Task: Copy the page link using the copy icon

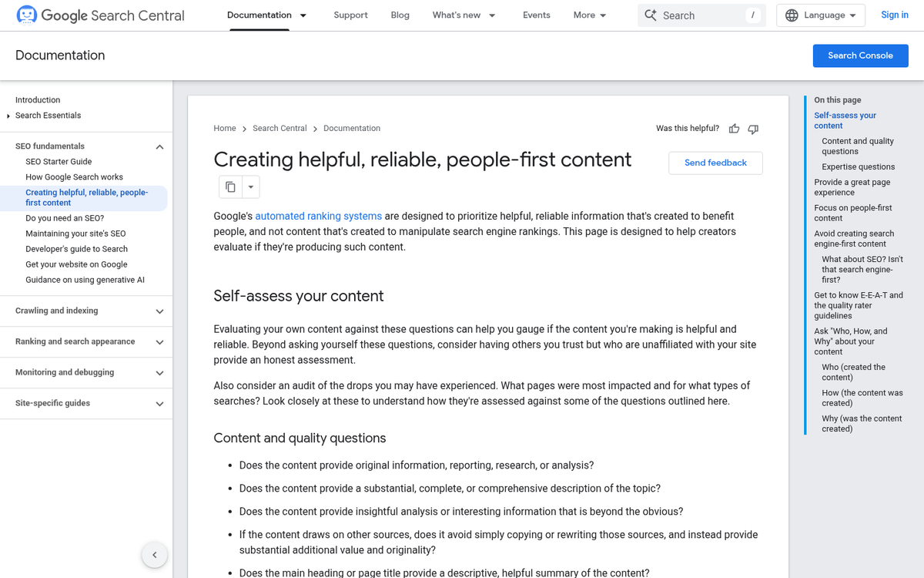Action: click(229, 187)
